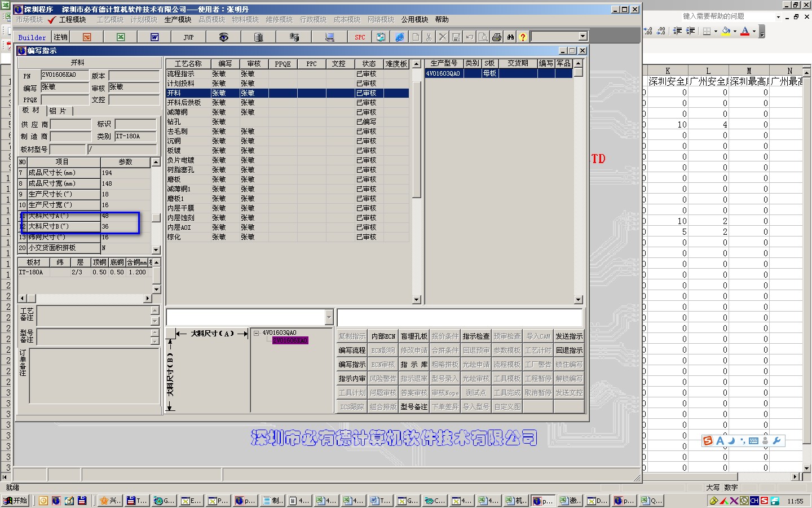Open the 帮助 menu

coord(442,20)
